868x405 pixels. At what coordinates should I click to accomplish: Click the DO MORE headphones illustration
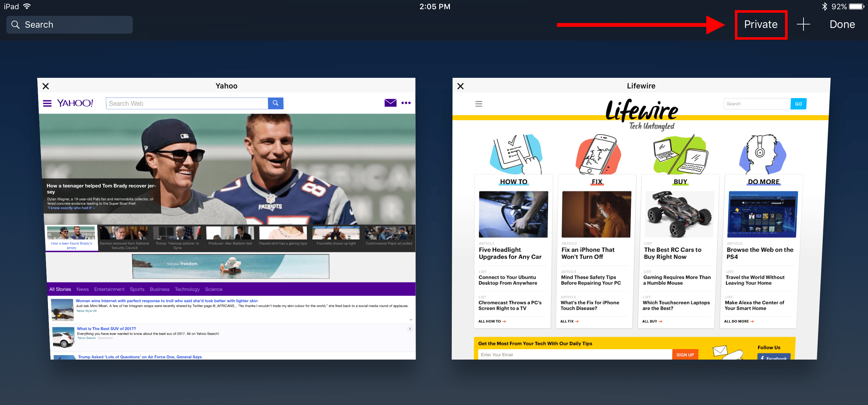763,154
